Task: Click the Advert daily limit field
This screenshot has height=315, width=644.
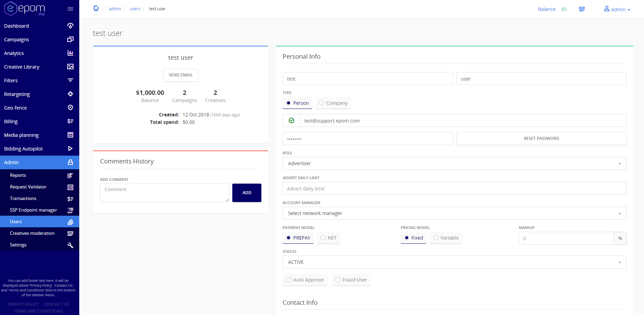Action: (x=454, y=188)
